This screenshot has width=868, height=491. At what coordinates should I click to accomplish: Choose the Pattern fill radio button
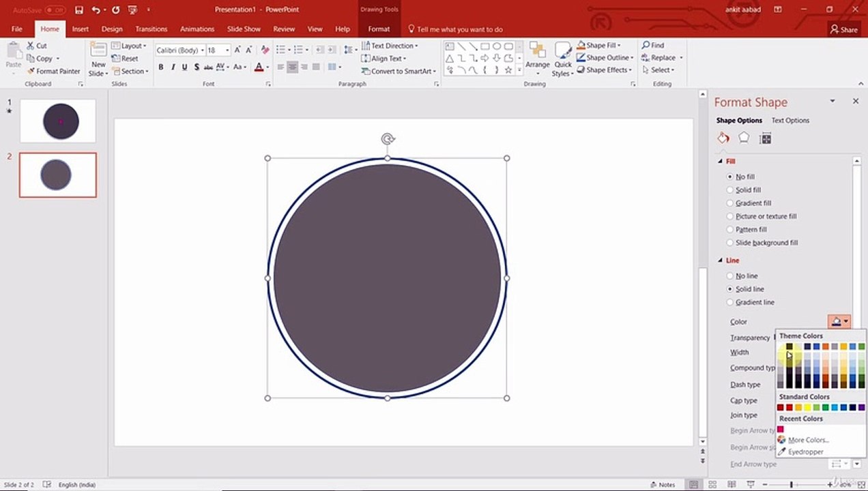click(729, 229)
